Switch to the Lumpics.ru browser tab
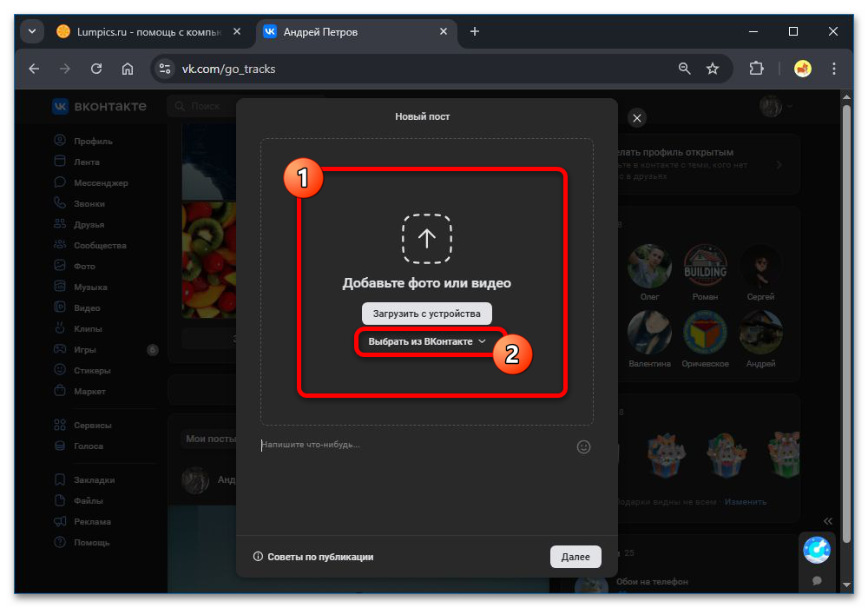 coord(148,32)
